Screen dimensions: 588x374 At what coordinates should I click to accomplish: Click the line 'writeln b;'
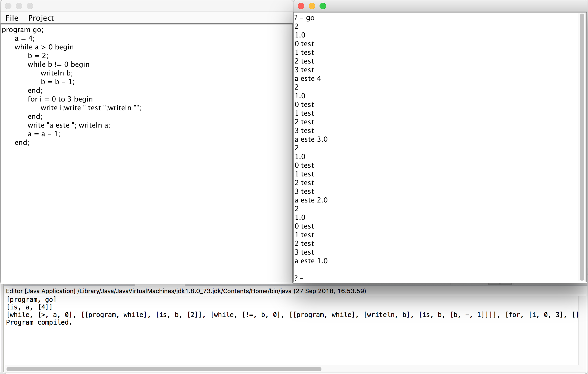tap(57, 73)
